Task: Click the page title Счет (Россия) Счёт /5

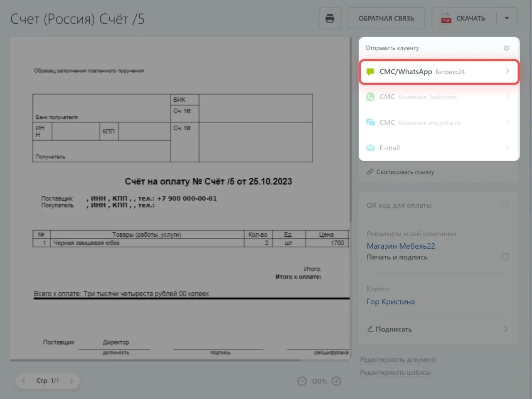Action: coord(77,19)
